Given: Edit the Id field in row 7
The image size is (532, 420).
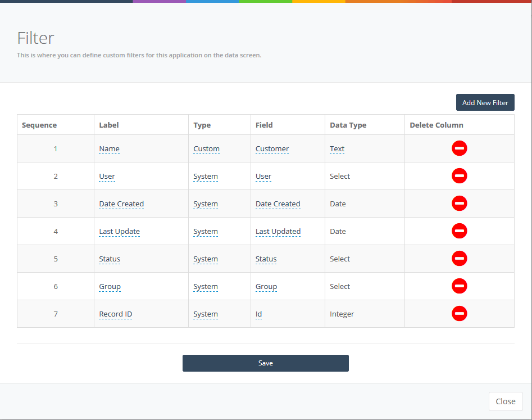Looking at the screenshot, I should 258,314.
